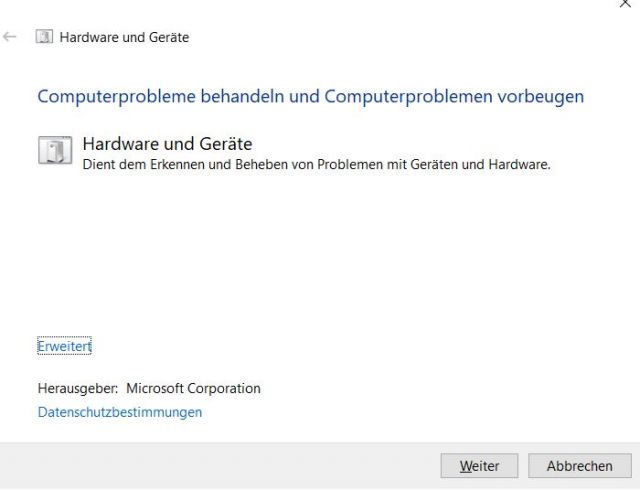
Task: Close the troubleshooter window with X
Action: click(625, 3)
